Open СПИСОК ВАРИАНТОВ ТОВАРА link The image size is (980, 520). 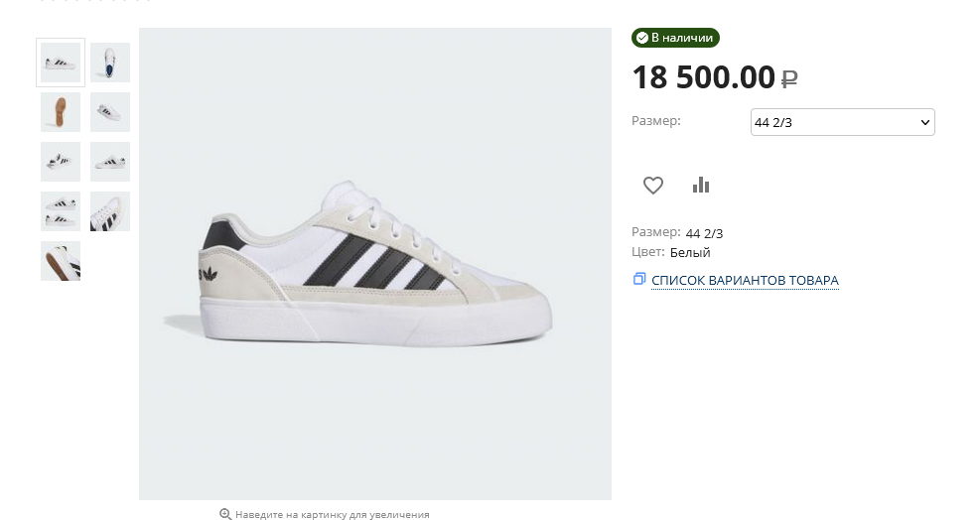(745, 281)
